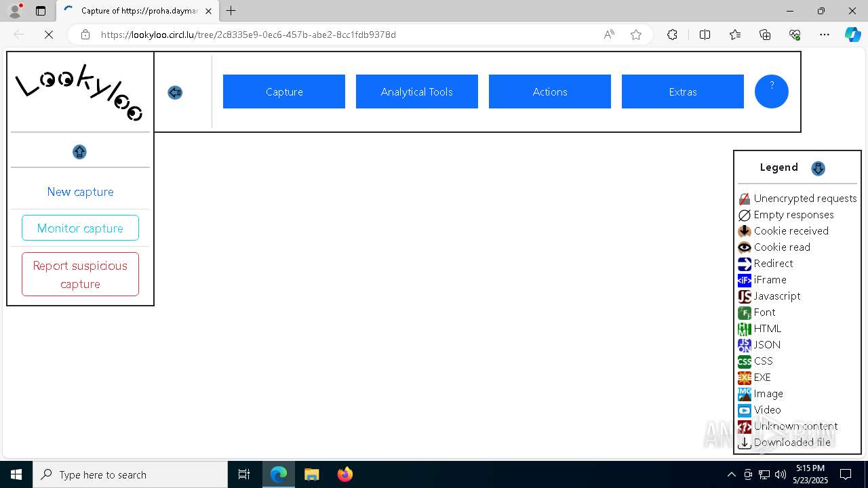View site information lock icon
The image size is (868, 488).
85,35
